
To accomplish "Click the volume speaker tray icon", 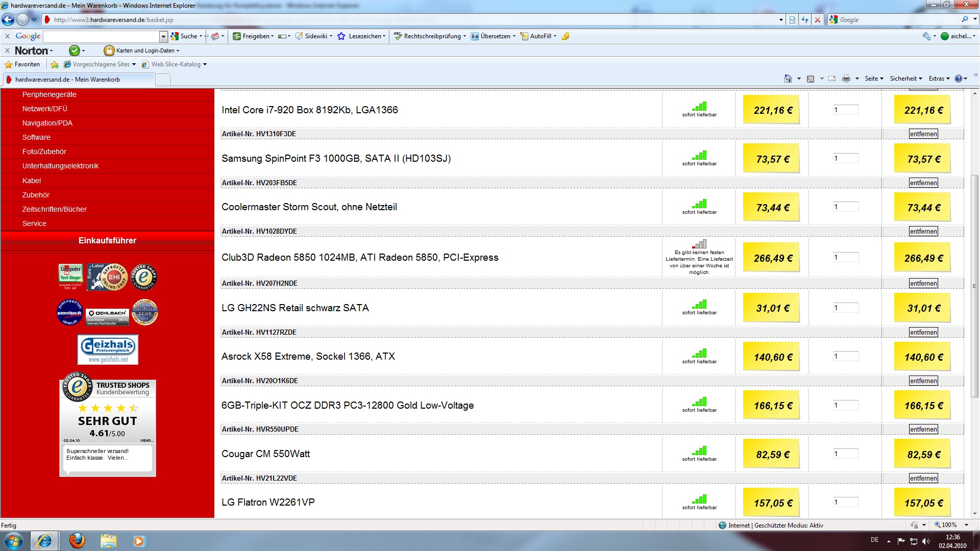I will [926, 541].
